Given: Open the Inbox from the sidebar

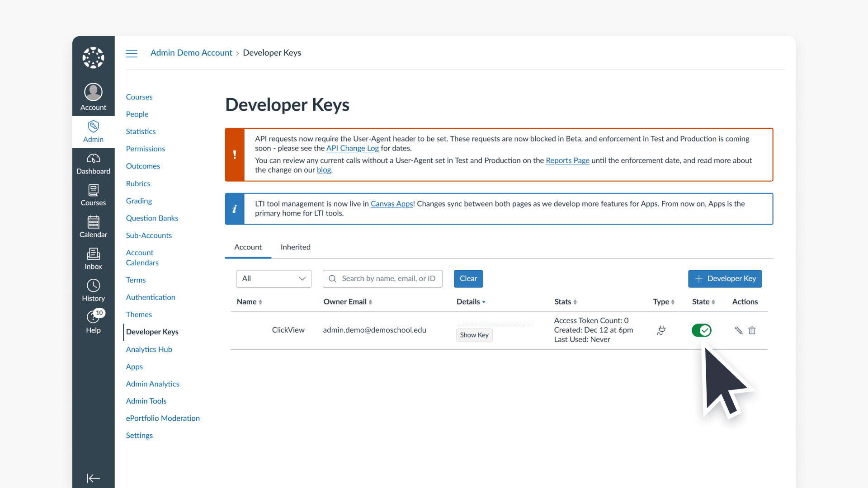Looking at the screenshot, I should pos(93,258).
